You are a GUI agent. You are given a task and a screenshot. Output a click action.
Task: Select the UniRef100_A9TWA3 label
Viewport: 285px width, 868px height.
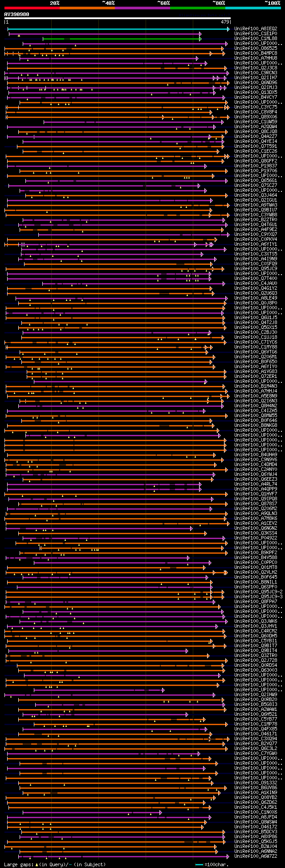[x=256, y=205]
